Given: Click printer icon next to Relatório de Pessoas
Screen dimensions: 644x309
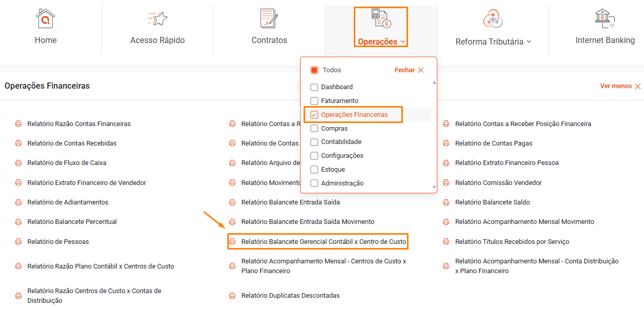Looking at the screenshot, I should (18, 242).
